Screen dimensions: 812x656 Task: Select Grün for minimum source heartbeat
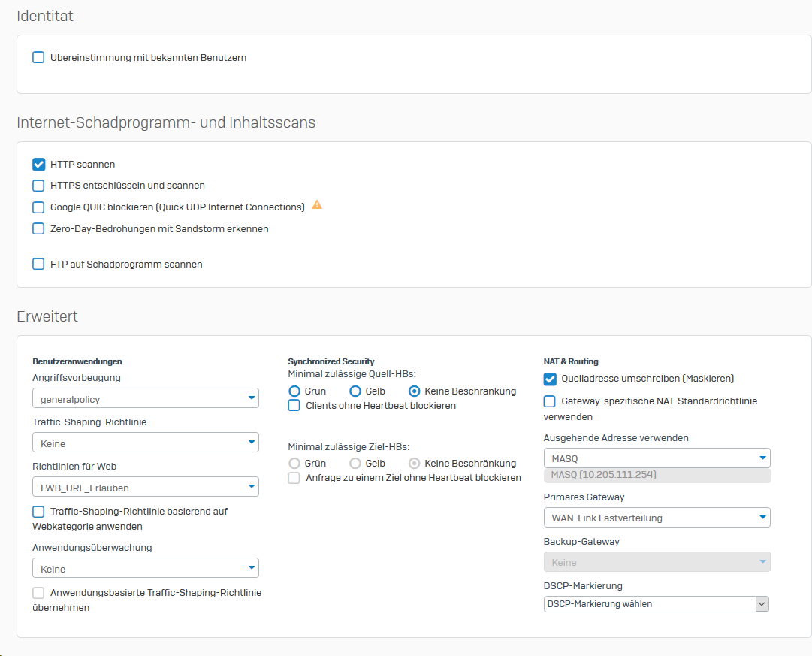click(294, 391)
